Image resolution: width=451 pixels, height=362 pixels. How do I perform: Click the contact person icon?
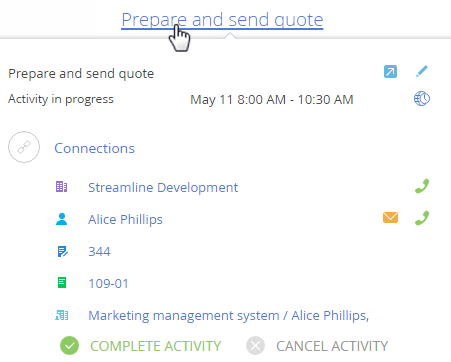[x=62, y=219]
